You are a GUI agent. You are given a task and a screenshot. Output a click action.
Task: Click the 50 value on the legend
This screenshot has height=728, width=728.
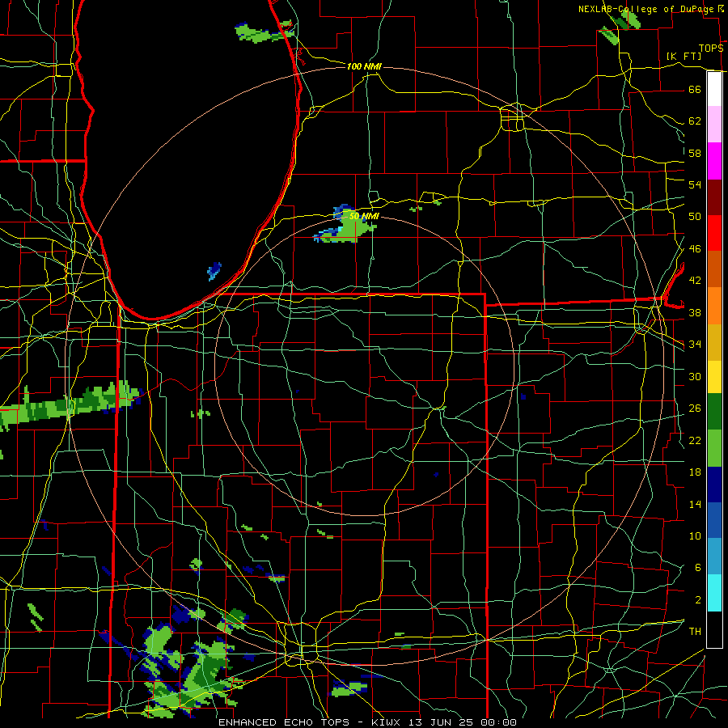(x=695, y=217)
